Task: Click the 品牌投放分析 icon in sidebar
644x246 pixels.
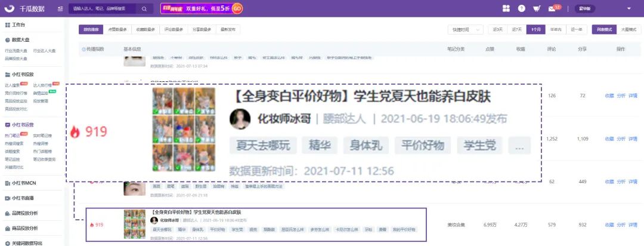Action: (7, 213)
